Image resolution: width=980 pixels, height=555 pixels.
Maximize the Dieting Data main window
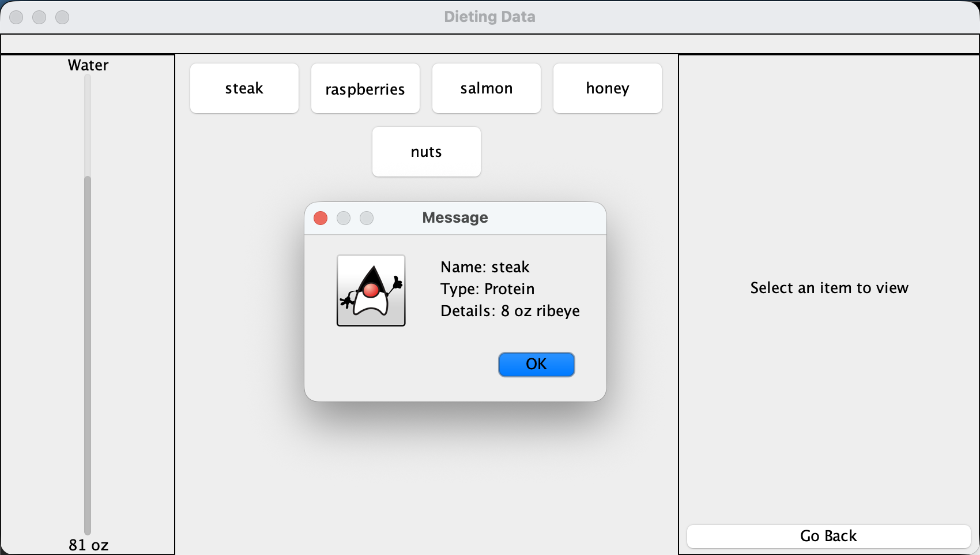(x=62, y=17)
